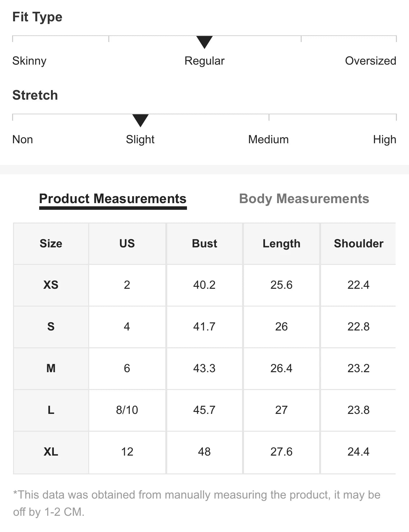Select the Oversized fit label
409x532 pixels.
370,61
